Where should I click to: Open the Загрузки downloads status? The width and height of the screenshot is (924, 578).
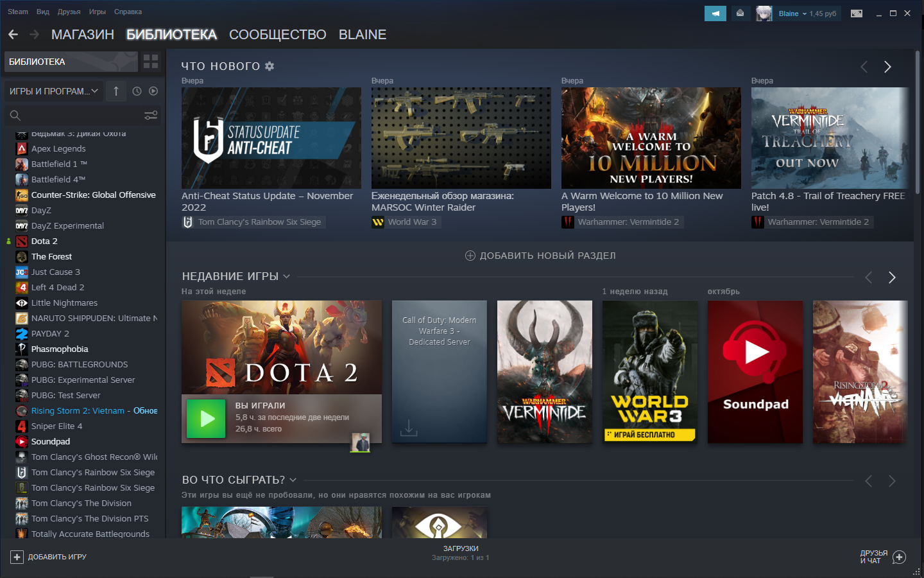tap(461, 553)
